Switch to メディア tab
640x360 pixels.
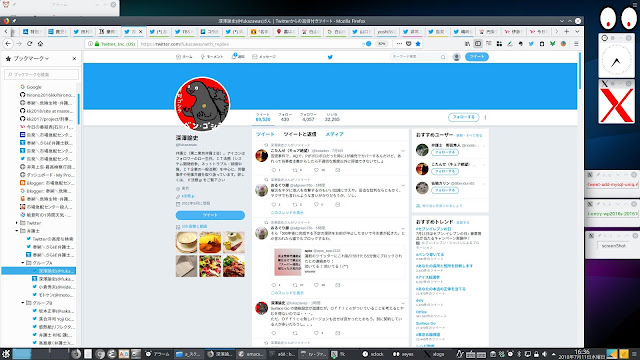(x=334, y=134)
